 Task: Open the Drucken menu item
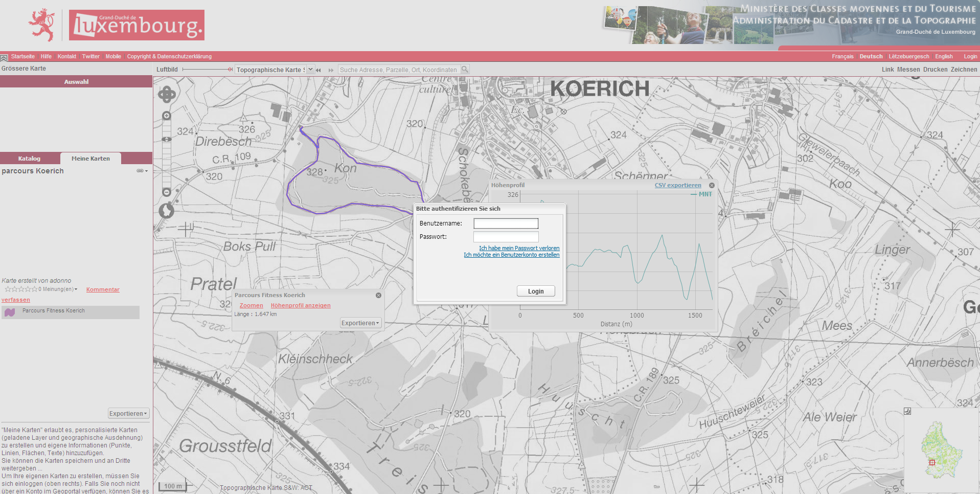pos(935,70)
